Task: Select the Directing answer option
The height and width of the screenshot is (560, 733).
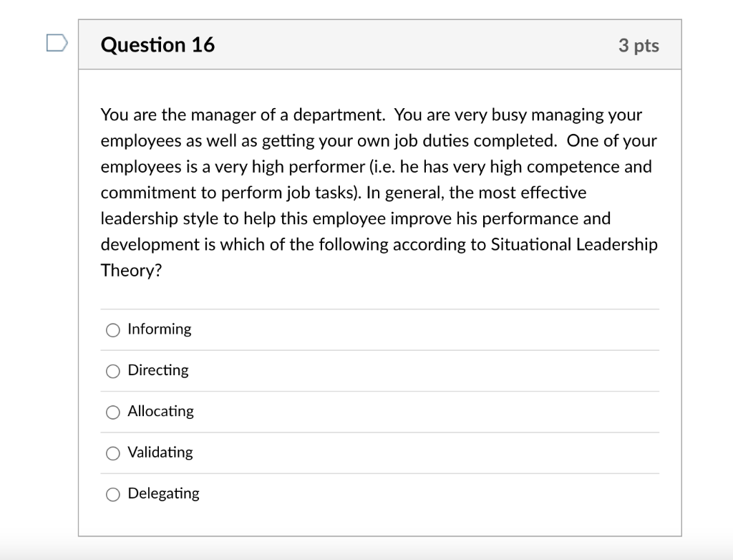Action: click(112, 371)
